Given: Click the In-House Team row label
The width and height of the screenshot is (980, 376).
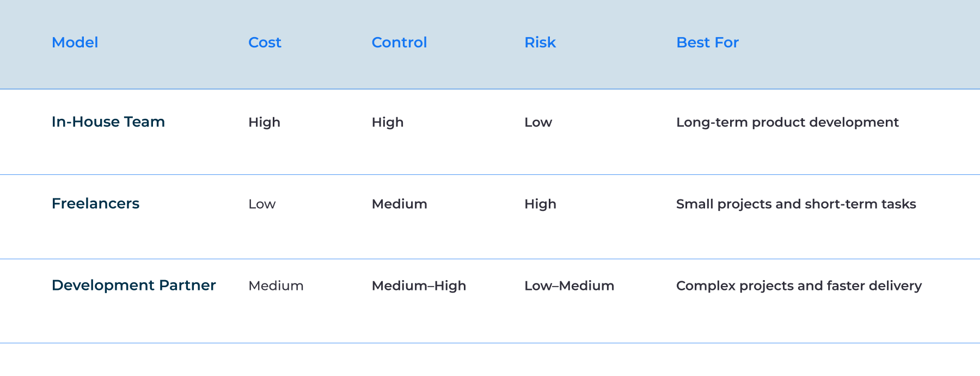Looking at the screenshot, I should tap(108, 122).
